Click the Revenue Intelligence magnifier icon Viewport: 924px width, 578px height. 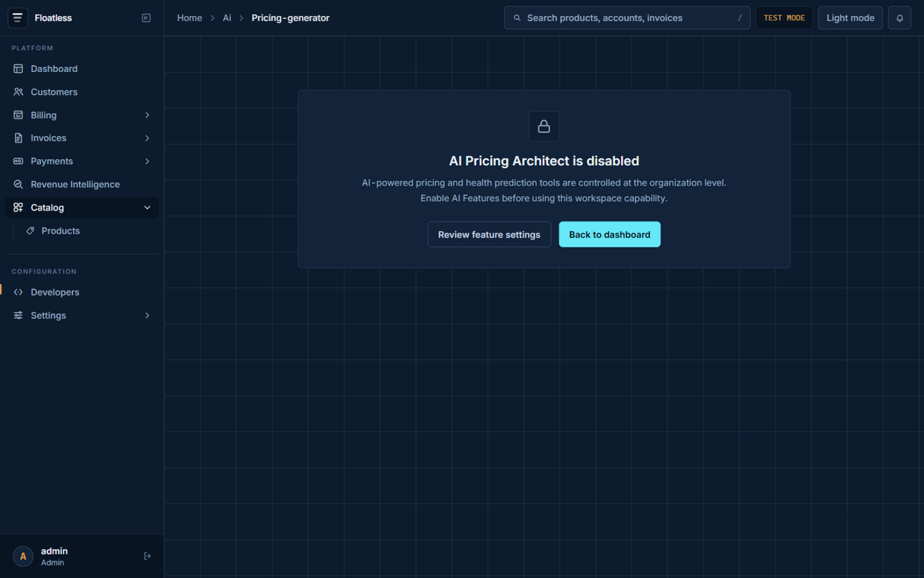pos(18,184)
